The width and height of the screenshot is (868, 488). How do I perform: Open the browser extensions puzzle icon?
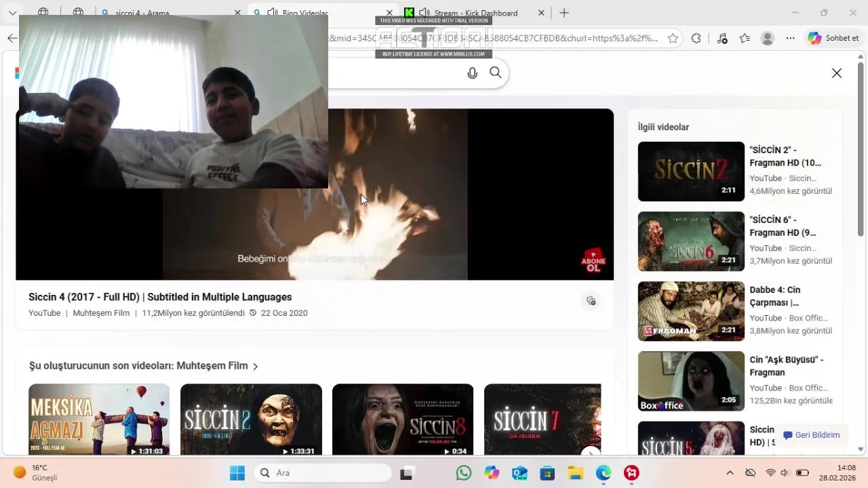point(696,39)
